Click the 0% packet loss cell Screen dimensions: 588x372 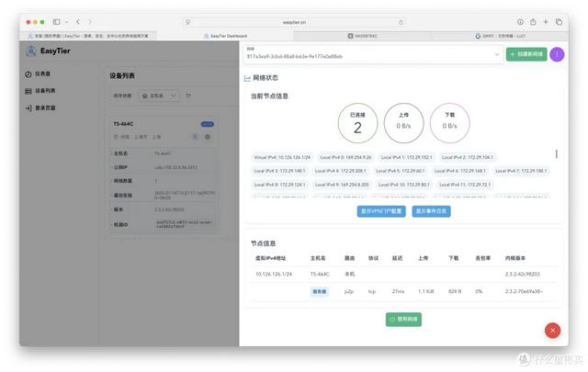point(479,292)
